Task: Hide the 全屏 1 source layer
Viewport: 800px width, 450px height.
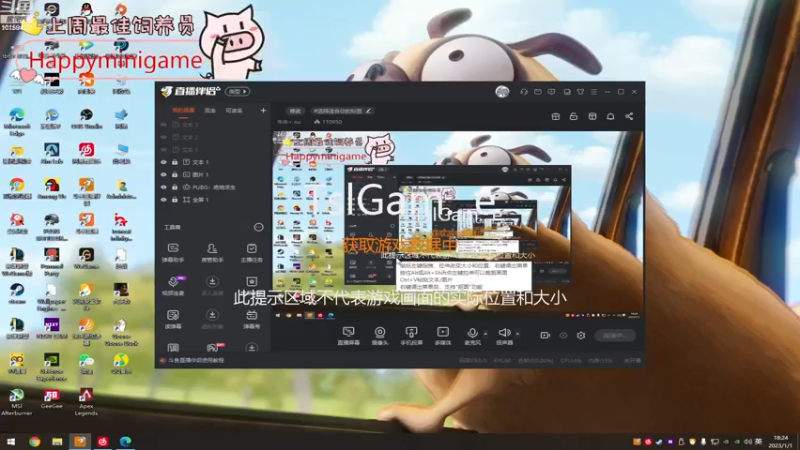Action: 163,200
